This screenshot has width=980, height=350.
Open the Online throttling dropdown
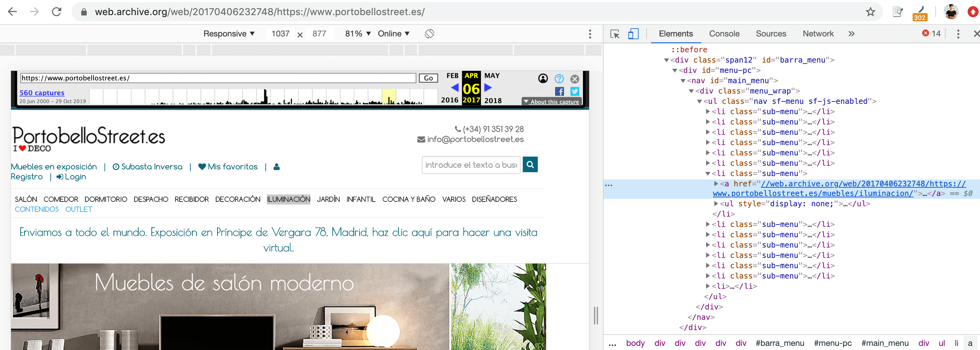[394, 34]
